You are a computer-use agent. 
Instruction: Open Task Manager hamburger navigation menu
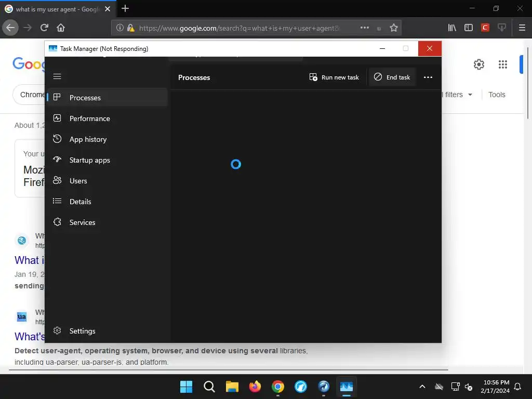(57, 77)
